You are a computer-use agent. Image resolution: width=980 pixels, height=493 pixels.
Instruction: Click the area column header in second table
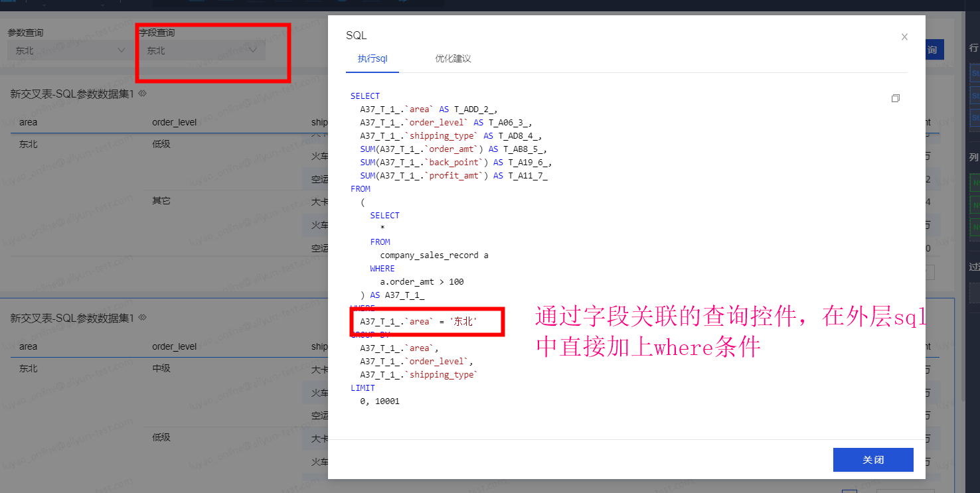click(x=29, y=346)
